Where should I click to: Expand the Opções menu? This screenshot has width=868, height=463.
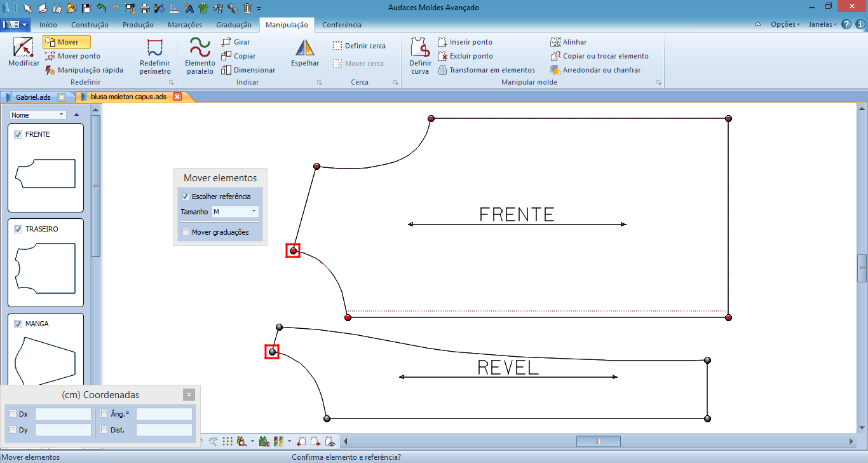point(785,24)
